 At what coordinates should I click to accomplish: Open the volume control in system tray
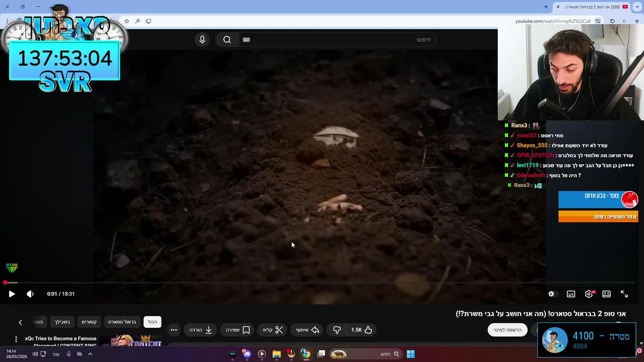(x=35, y=354)
